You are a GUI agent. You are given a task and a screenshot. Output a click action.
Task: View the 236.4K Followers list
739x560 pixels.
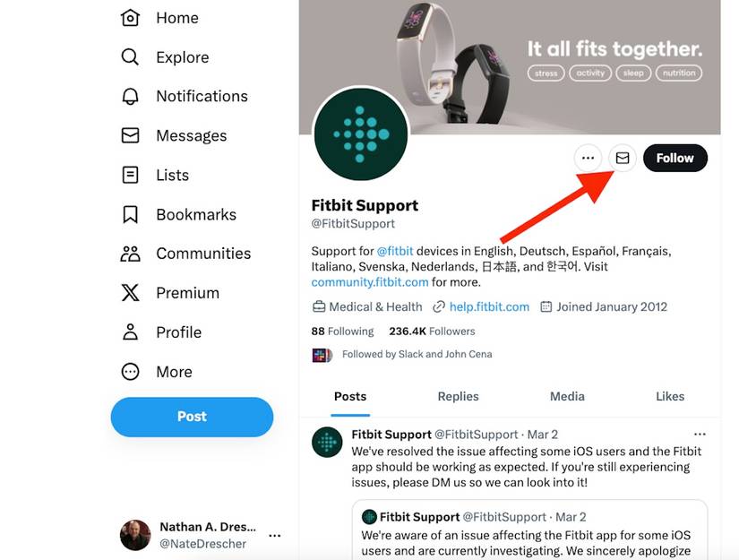tap(432, 331)
